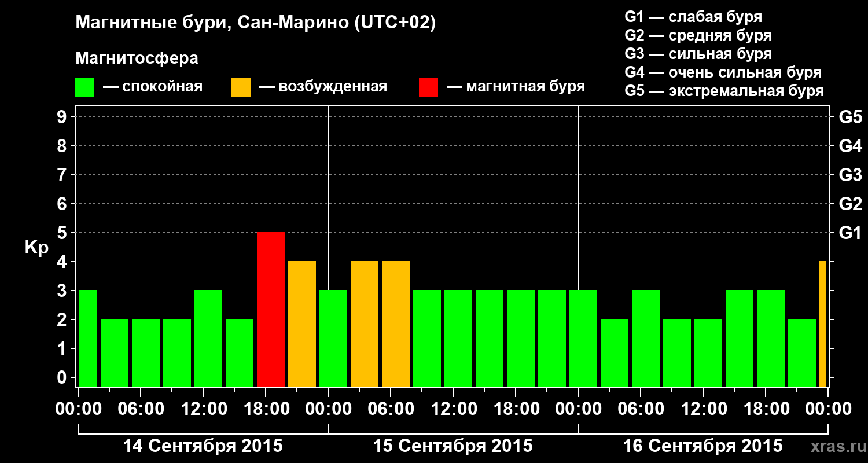Select the "G3 — сильная буря" legend line
This screenshot has height=463, width=868.
pyautogui.click(x=698, y=54)
